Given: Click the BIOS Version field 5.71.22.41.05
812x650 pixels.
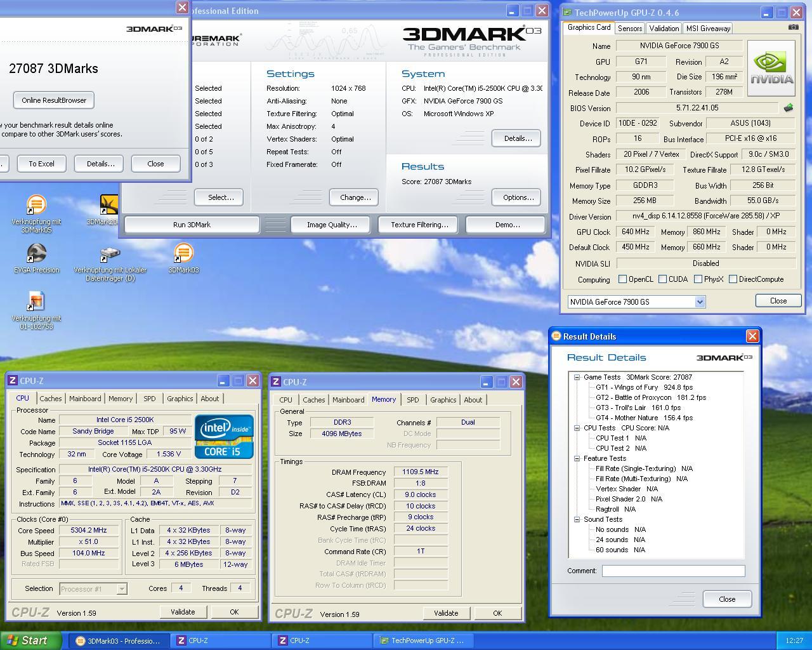Looking at the screenshot, I should click(x=697, y=108).
